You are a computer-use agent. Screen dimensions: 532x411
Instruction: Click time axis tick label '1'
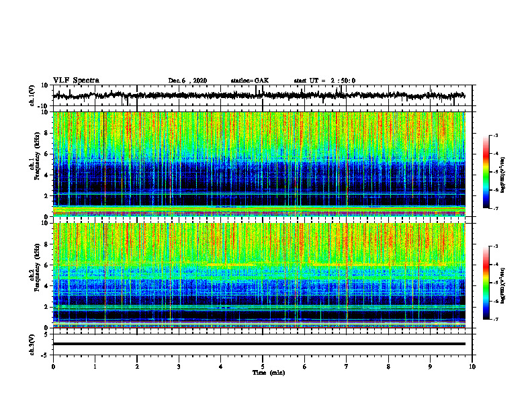click(95, 367)
